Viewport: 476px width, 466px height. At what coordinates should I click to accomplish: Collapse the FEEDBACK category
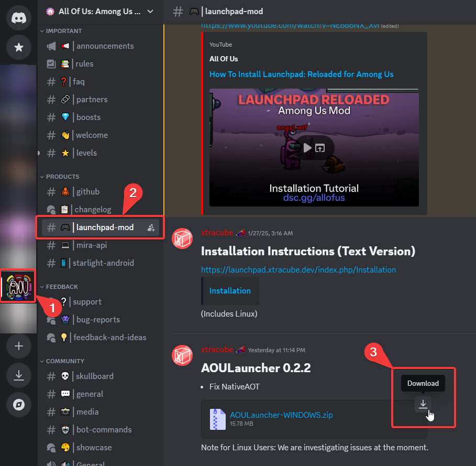coord(59,287)
